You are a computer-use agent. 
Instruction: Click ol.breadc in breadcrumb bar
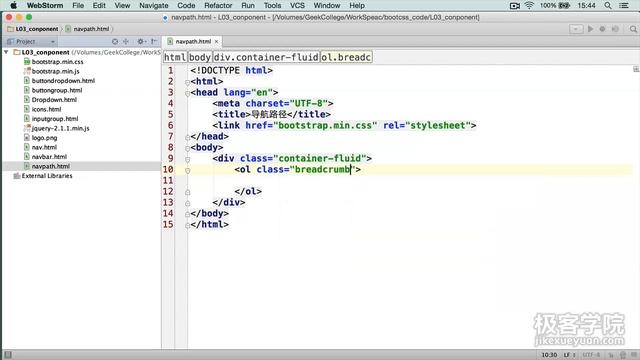(x=346, y=57)
